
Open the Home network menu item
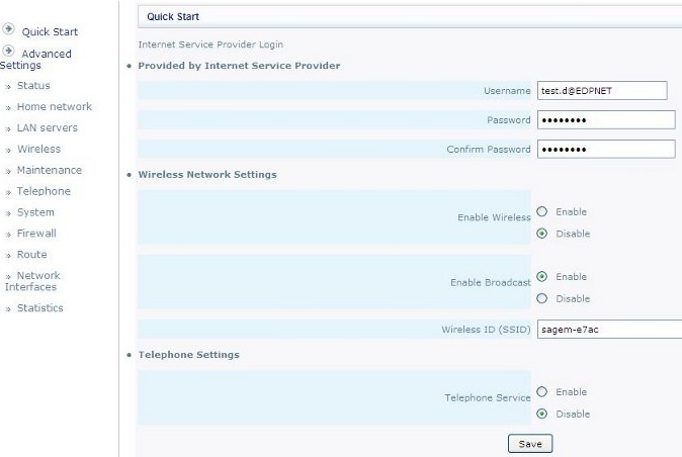tap(54, 107)
